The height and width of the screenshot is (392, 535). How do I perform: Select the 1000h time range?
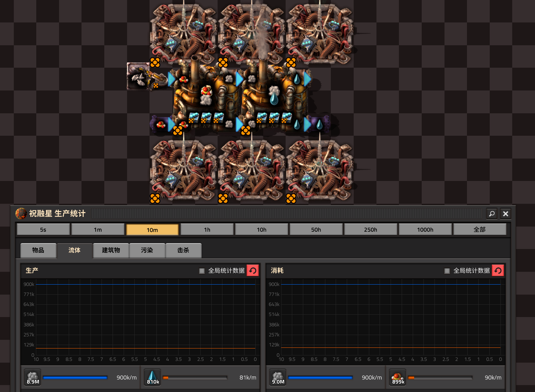click(x=425, y=229)
